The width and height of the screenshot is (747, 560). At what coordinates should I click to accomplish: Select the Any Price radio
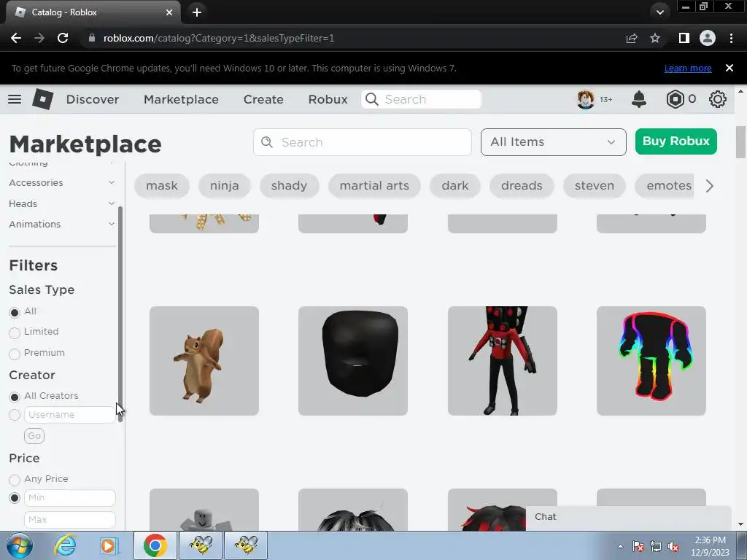15,480
